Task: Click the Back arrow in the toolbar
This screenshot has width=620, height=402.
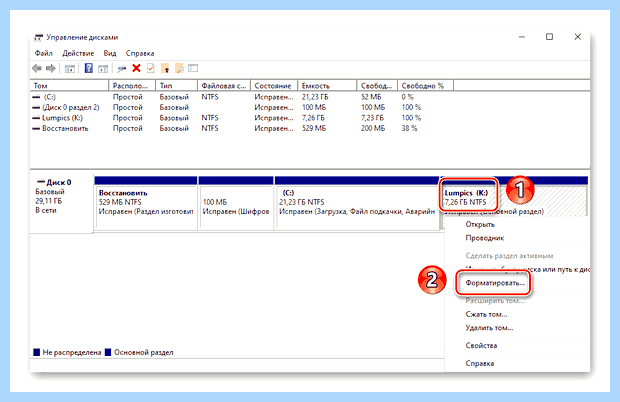Action: tap(37, 69)
